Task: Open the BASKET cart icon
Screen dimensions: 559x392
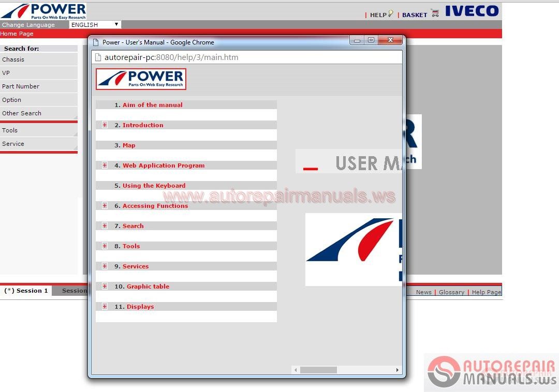Action: 435,13
